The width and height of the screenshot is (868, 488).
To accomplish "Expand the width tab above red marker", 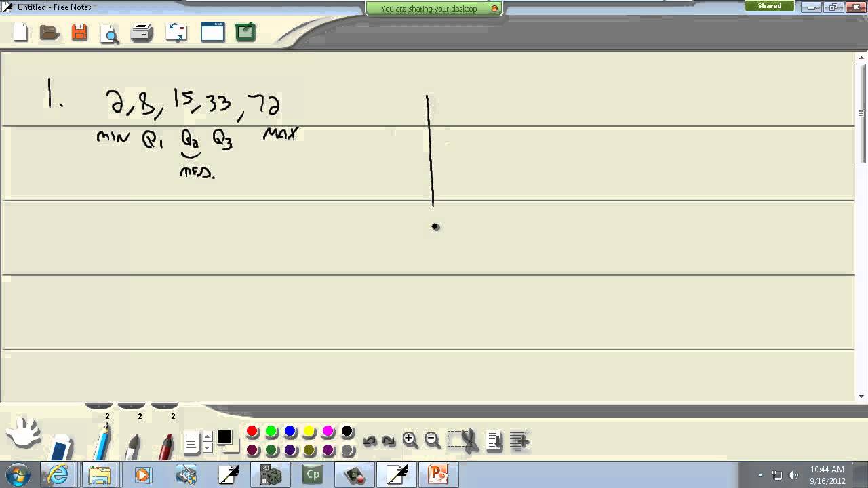I will click(x=165, y=406).
